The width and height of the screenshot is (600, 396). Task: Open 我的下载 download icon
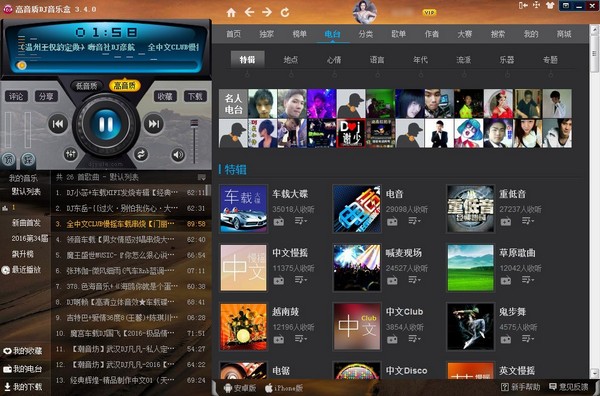pyautogui.click(x=7, y=387)
